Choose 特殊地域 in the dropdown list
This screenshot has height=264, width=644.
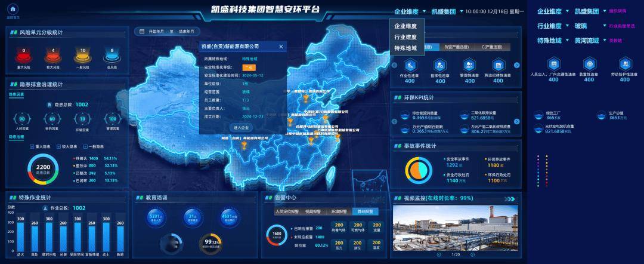405,48
